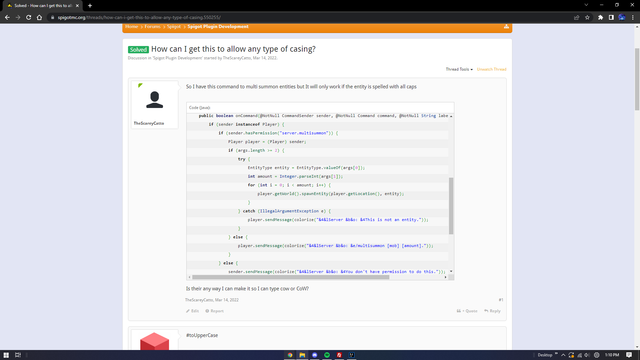Click TheScareyCatss username under avatar
640x360 pixels.
149,123
